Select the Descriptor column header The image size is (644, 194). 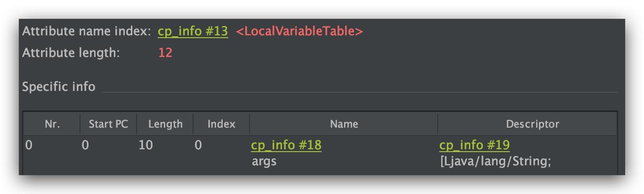(x=532, y=124)
